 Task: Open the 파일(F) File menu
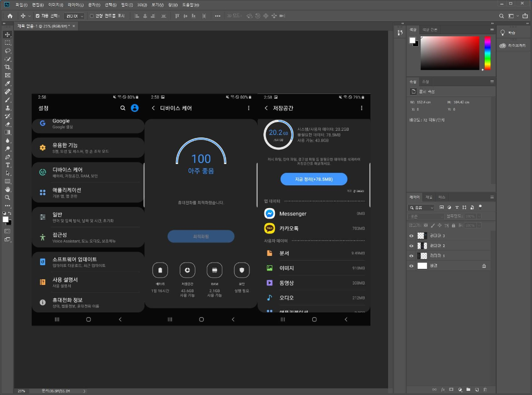click(21, 5)
